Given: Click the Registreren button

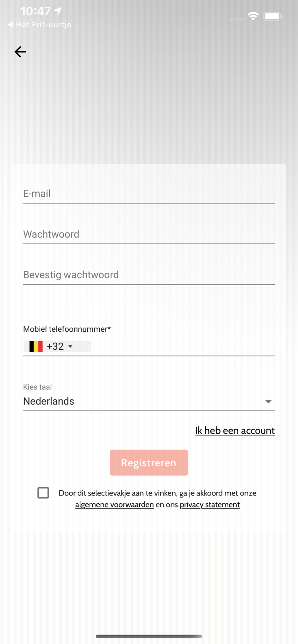Looking at the screenshot, I should tap(149, 463).
